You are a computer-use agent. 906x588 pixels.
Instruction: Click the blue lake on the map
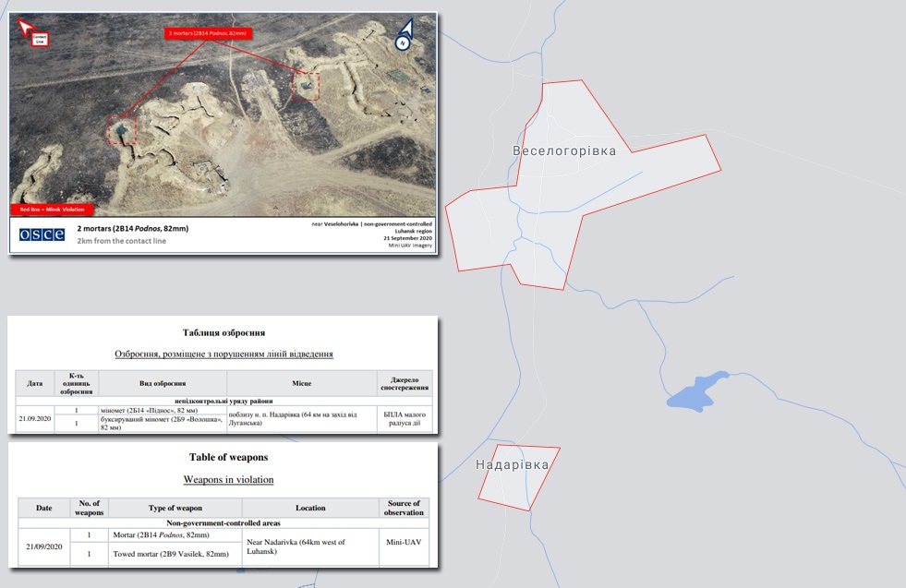tap(696, 393)
